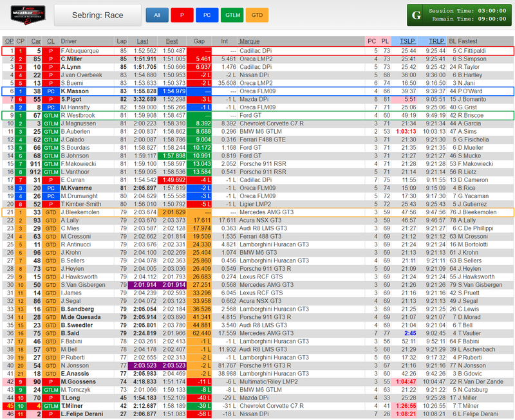Sort by the Car column header
Viewport: 515px width, 420px height.
click(x=36, y=41)
